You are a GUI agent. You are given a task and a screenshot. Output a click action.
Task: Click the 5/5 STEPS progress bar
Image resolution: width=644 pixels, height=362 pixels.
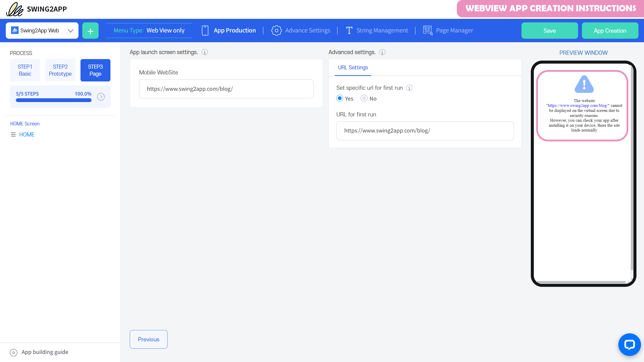click(x=54, y=100)
